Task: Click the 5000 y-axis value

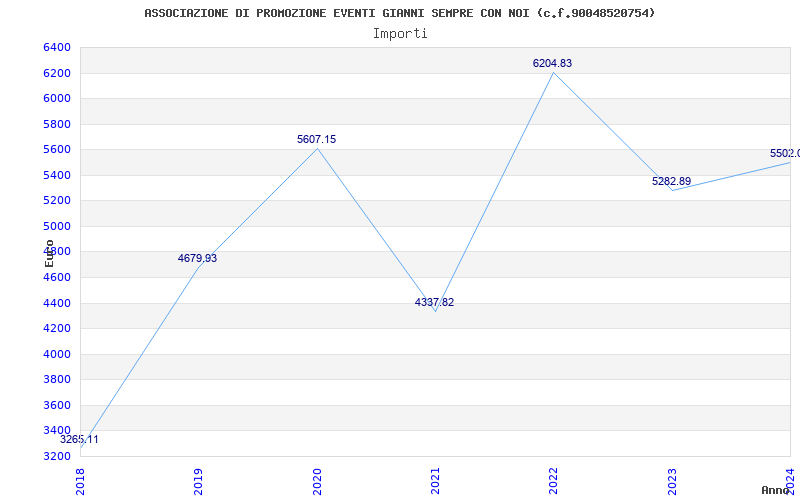Action: click(x=57, y=226)
